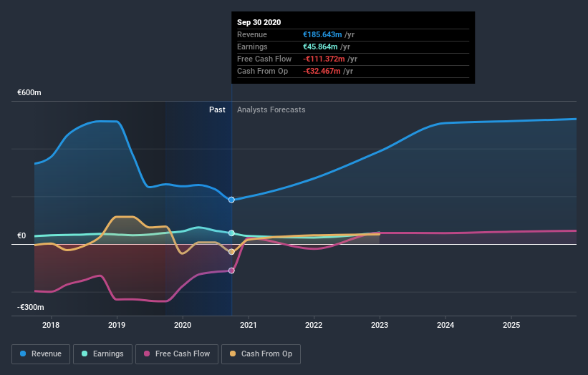The height and width of the screenshot is (375, 588).
Task: Toggle the Free Cash Flow legend button
Action: [177, 354]
